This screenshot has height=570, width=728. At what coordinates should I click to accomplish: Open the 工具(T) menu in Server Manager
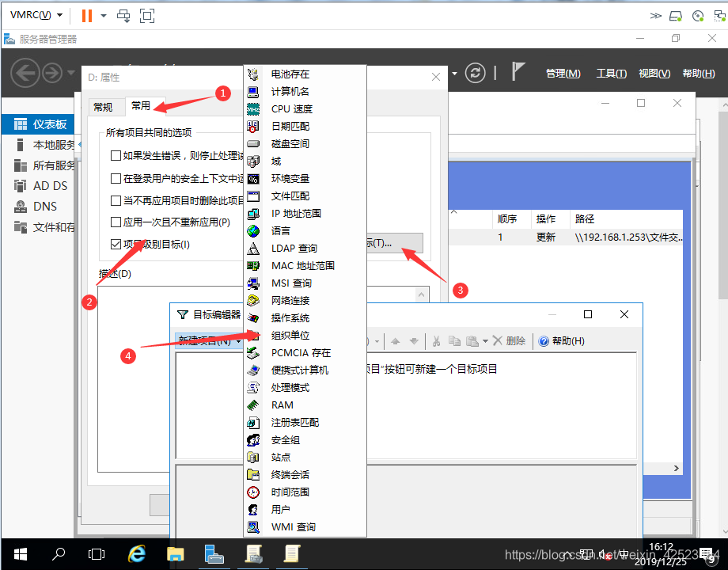(612, 74)
